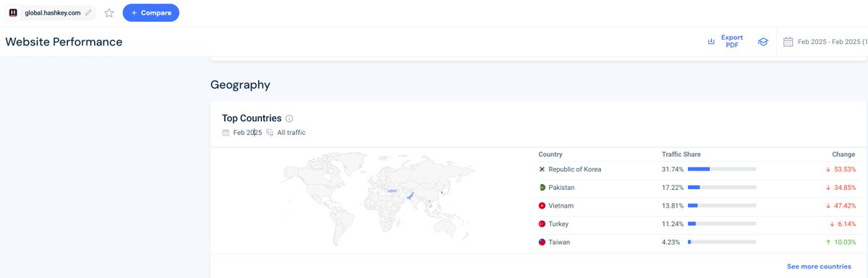
Task: Click the Turkey traffic share bar
Action: [722, 224]
